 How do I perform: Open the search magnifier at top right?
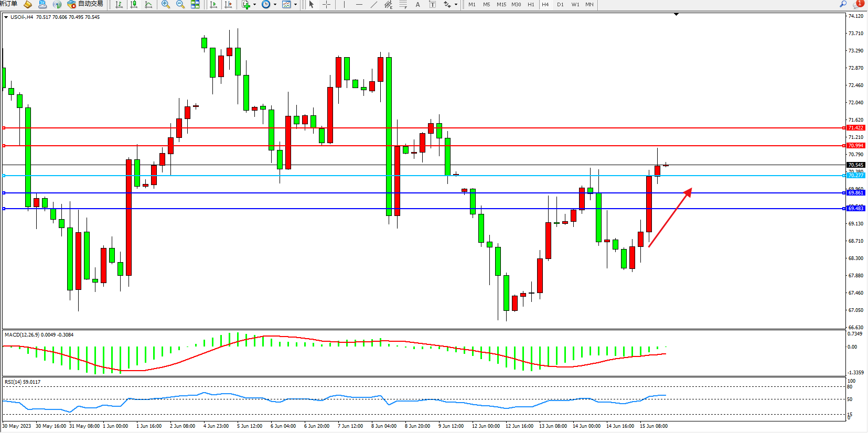tap(843, 4)
